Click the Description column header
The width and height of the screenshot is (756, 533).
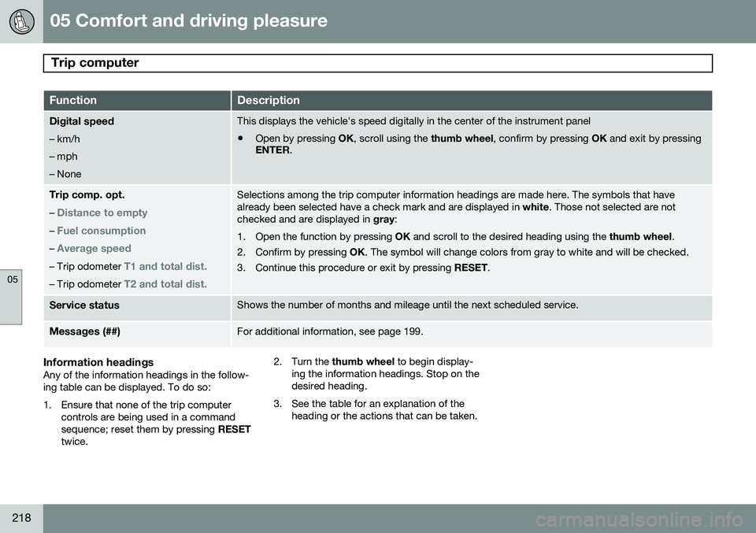pyautogui.click(x=269, y=101)
